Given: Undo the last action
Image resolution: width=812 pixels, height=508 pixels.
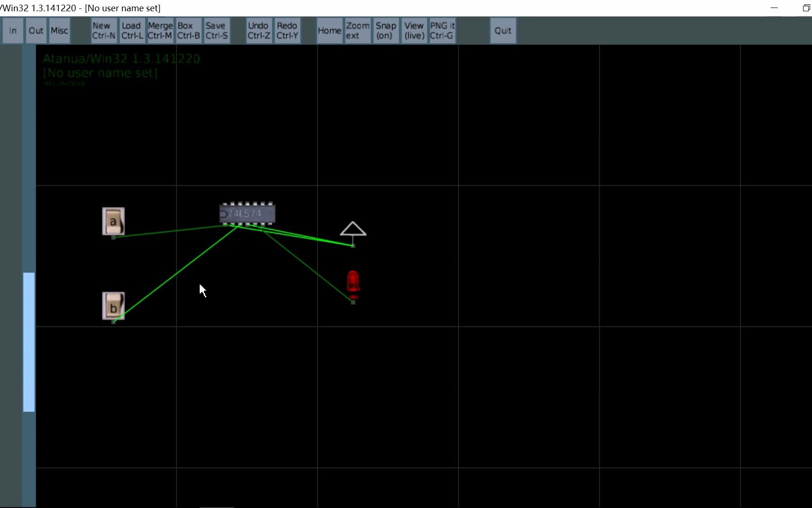Looking at the screenshot, I should (259, 31).
